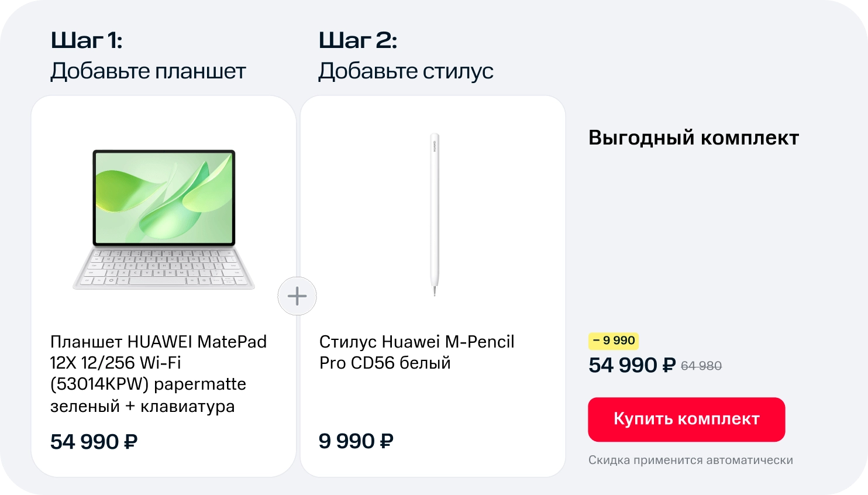Click the middle of the M-Pencil stylus body
This screenshot has width=868, height=495.
click(x=434, y=216)
